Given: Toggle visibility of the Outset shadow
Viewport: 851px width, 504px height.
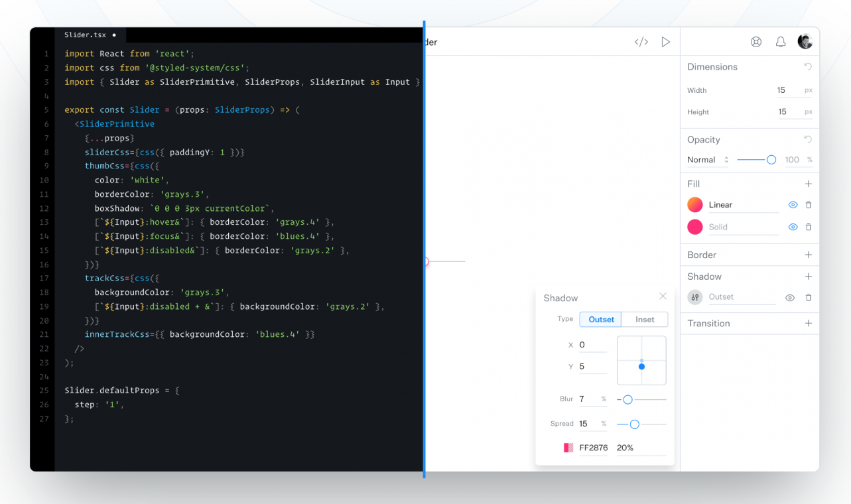Looking at the screenshot, I should [x=790, y=298].
